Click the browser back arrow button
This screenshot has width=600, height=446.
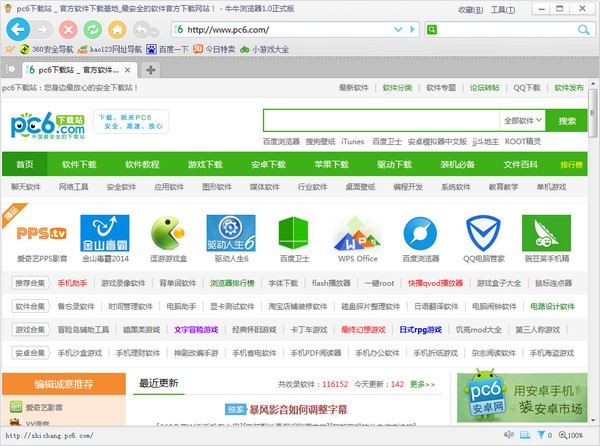pos(17,28)
